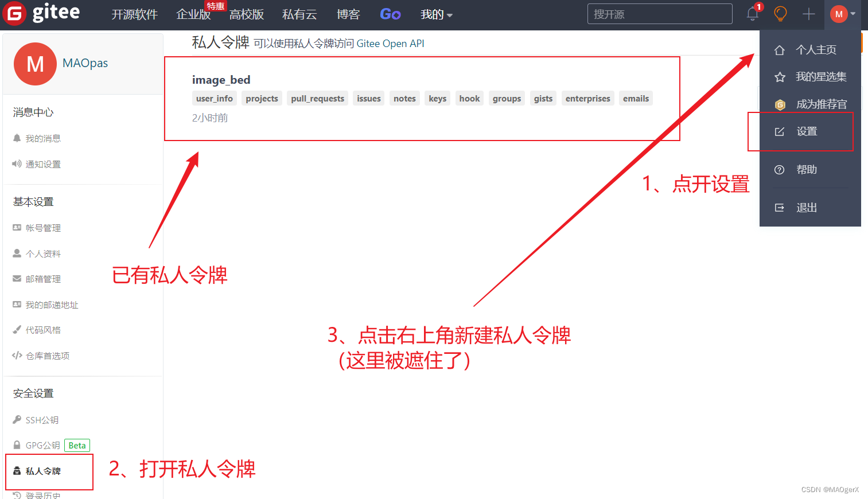This screenshot has height=499, width=868.
Task: Click the enterprises scope tag
Action: 587,99
